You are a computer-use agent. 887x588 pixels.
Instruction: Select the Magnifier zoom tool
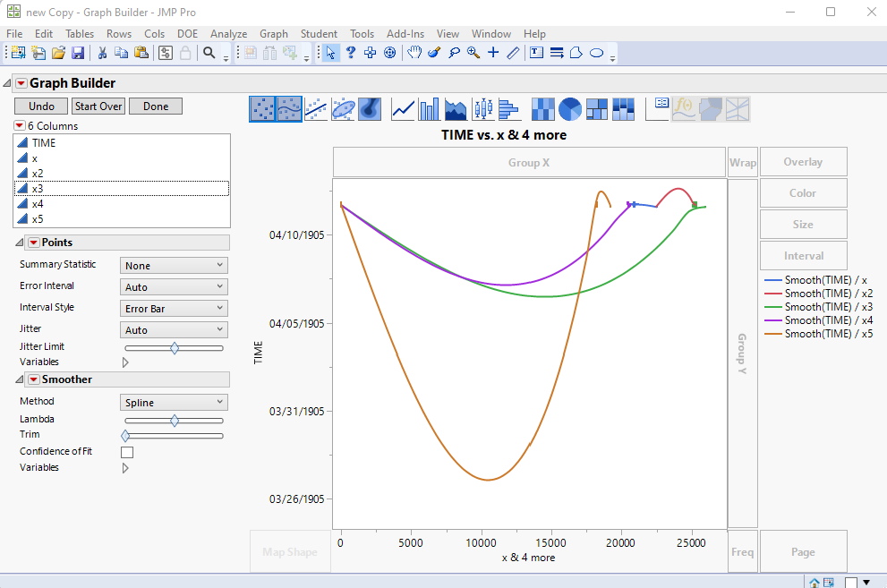point(473,53)
